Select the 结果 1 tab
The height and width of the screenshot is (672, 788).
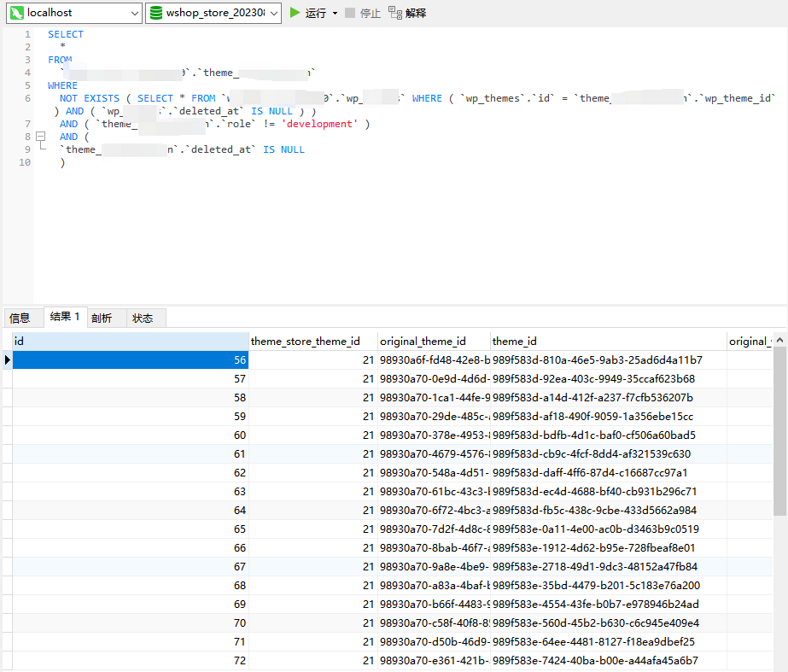(64, 317)
